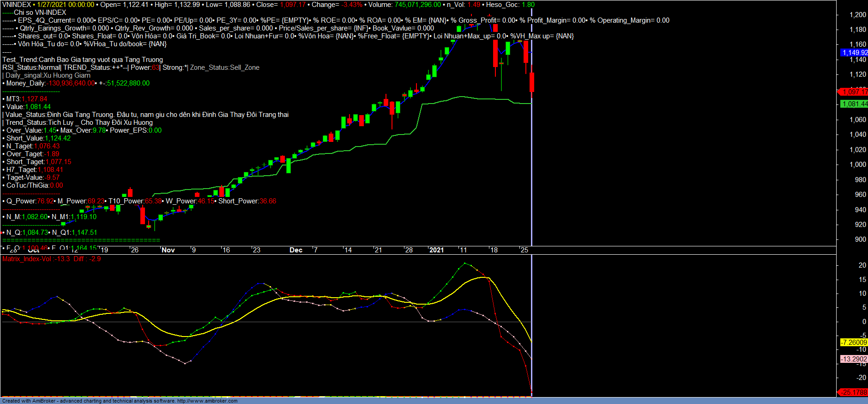Click the Volume value in the header
This screenshot has height=404, width=868.
pyautogui.click(x=417, y=5)
